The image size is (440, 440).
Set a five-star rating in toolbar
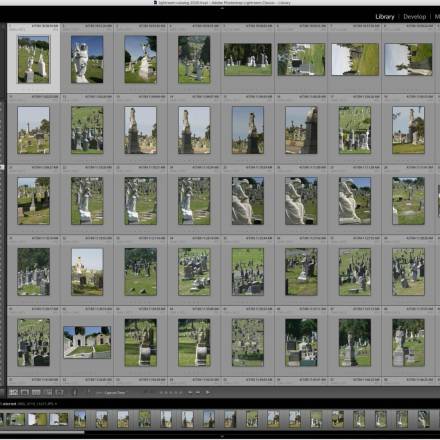pyautogui.click(x=181, y=393)
